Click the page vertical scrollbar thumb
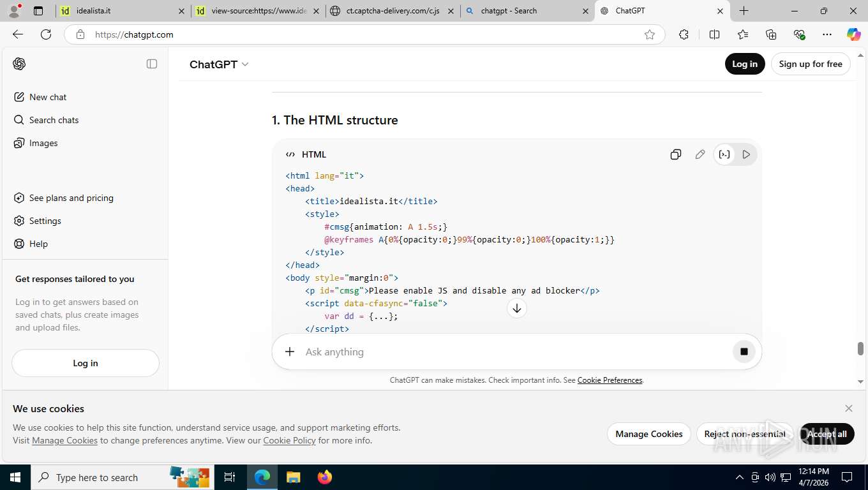Screen dimensions: 868x490 coord(860,348)
